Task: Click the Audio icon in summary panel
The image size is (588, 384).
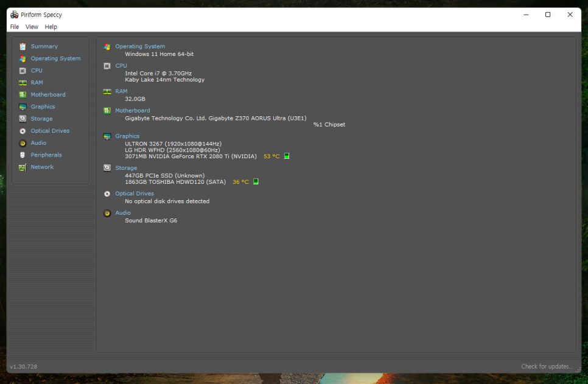Action: pyautogui.click(x=107, y=213)
